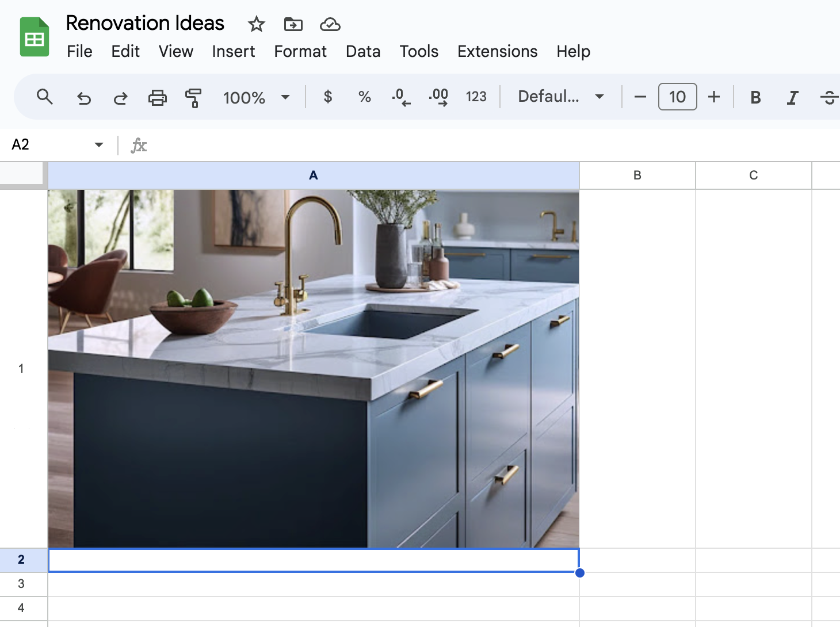Click the search menus magnifier icon
The height and width of the screenshot is (627, 840).
click(44, 97)
